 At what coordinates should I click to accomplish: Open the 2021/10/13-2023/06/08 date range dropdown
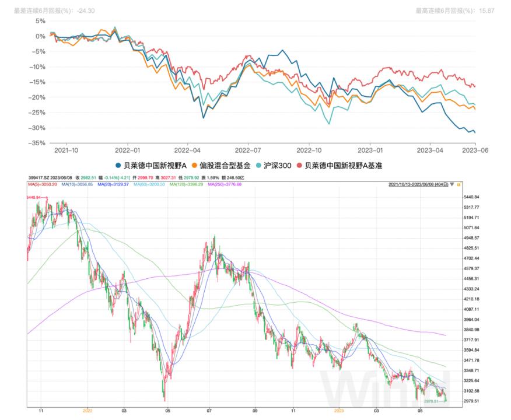(418, 185)
